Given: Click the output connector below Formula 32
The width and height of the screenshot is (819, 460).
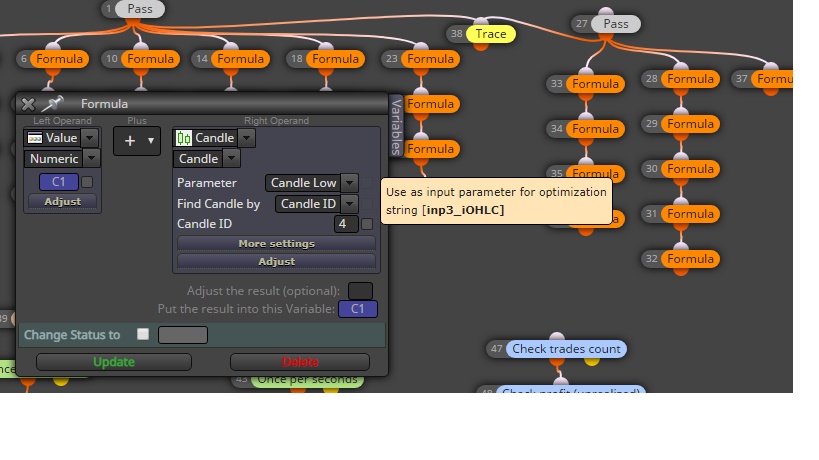Looking at the screenshot, I should click(681, 271).
